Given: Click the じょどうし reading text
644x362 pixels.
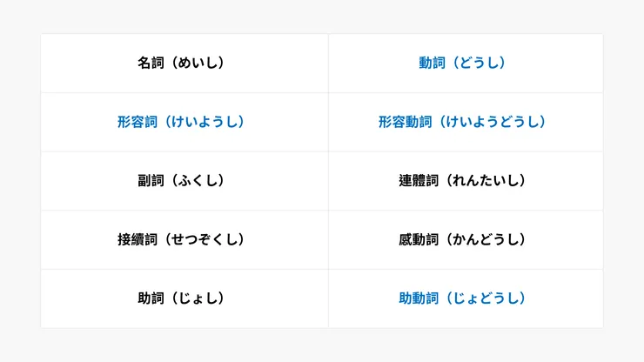Looking at the screenshot, I should pos(484,298).
